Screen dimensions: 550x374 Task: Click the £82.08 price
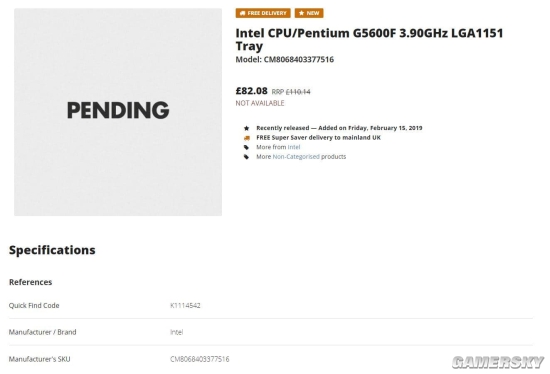pos(251,91)
